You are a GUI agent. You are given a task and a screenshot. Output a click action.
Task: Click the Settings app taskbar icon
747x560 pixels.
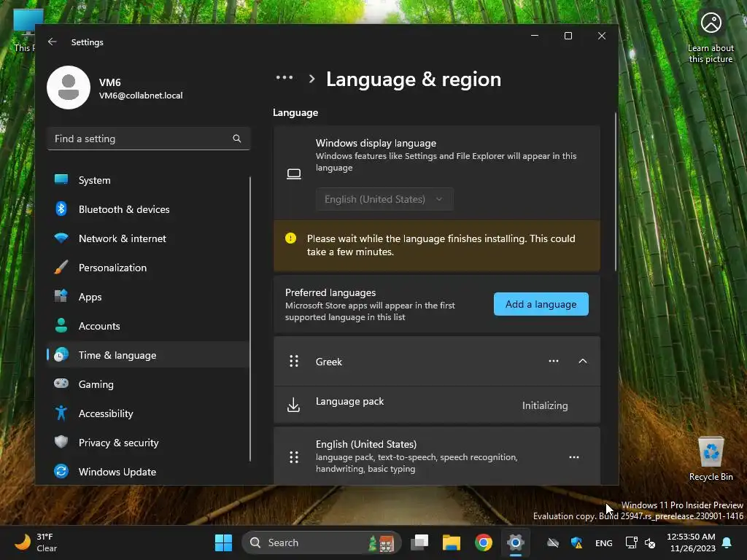click(x=516, y=542)
